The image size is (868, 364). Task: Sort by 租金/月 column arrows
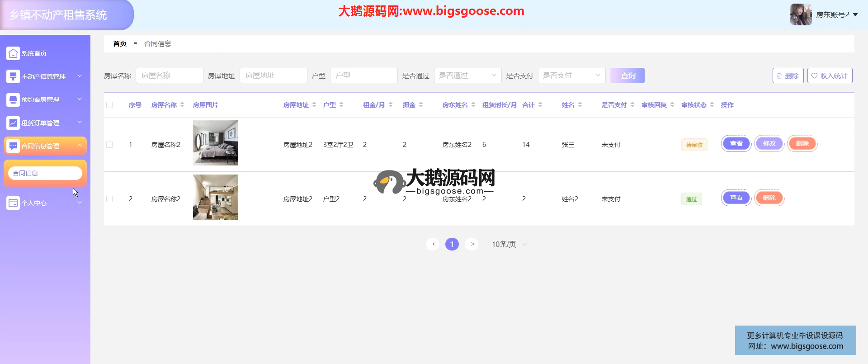tap(391, 105)
